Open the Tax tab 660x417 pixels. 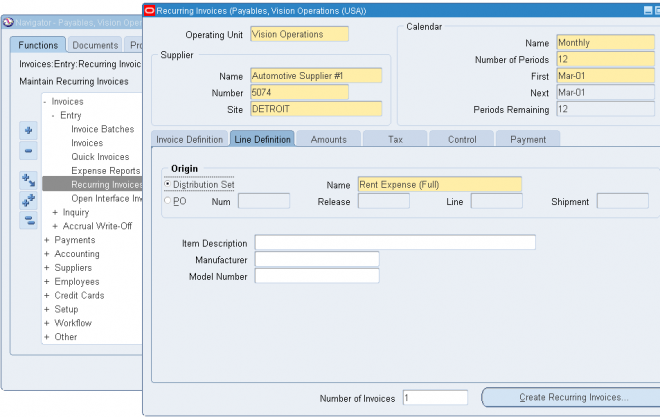click(395, 139)
